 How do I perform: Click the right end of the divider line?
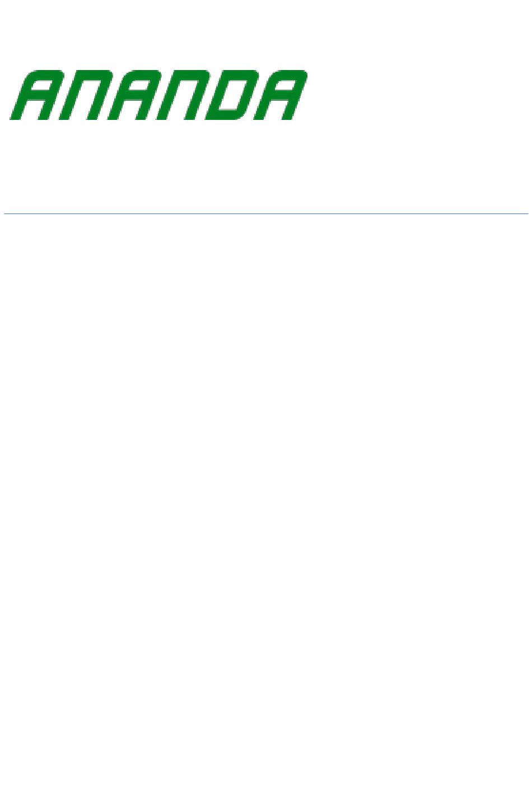click(x=526, y=213)
